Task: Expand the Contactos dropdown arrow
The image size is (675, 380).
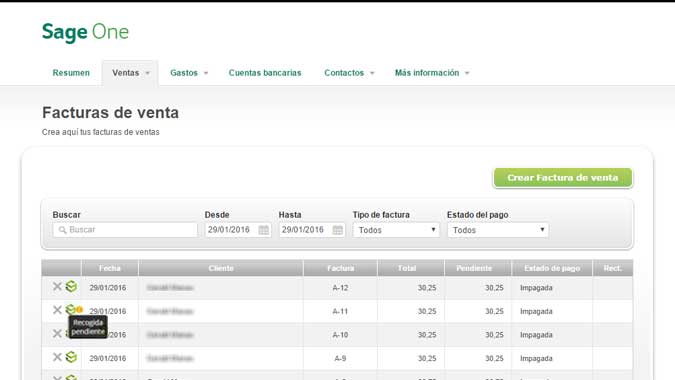Action: click(x=372, y=73)
